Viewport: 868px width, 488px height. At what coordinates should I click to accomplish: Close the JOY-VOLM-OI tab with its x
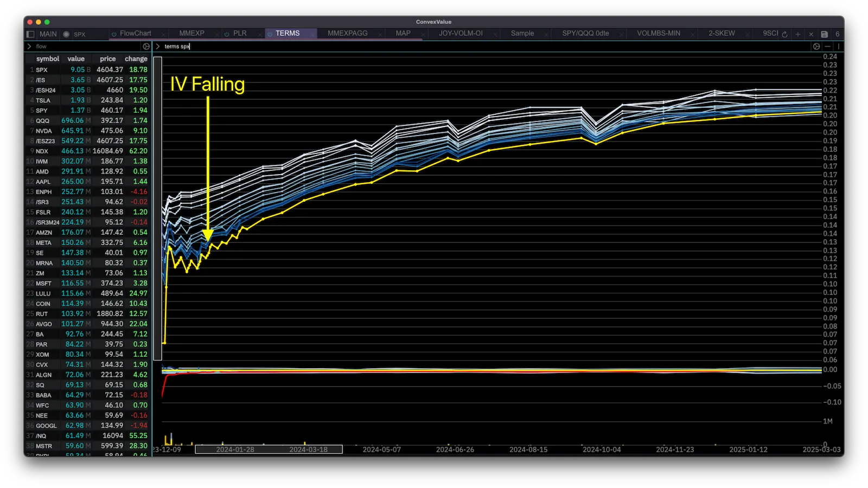[x=495, y=34]
